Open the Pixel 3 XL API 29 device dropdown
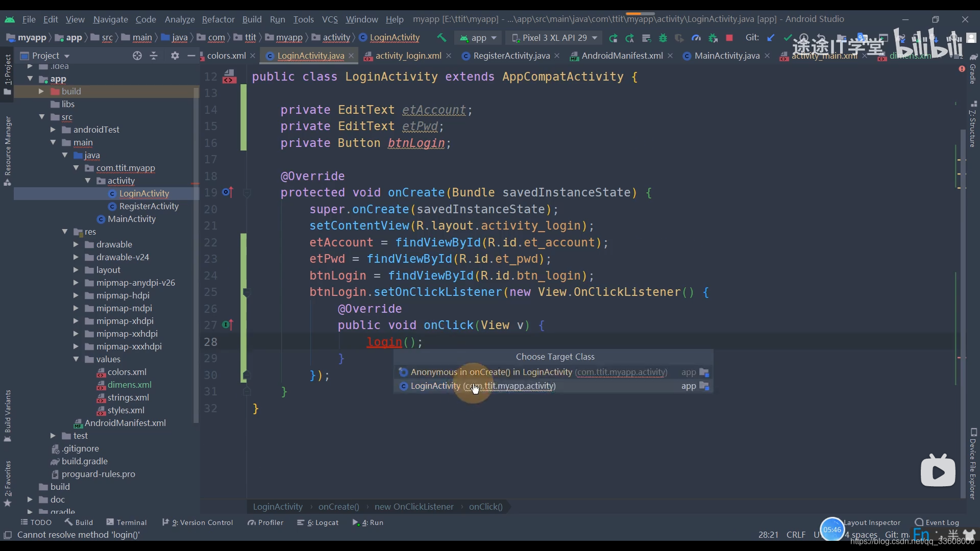This screenshot has width=980, height=551. [x=554, y=38]
